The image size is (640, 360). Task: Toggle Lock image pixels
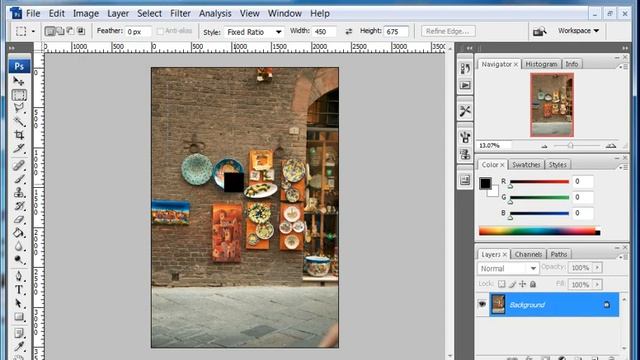512,284
